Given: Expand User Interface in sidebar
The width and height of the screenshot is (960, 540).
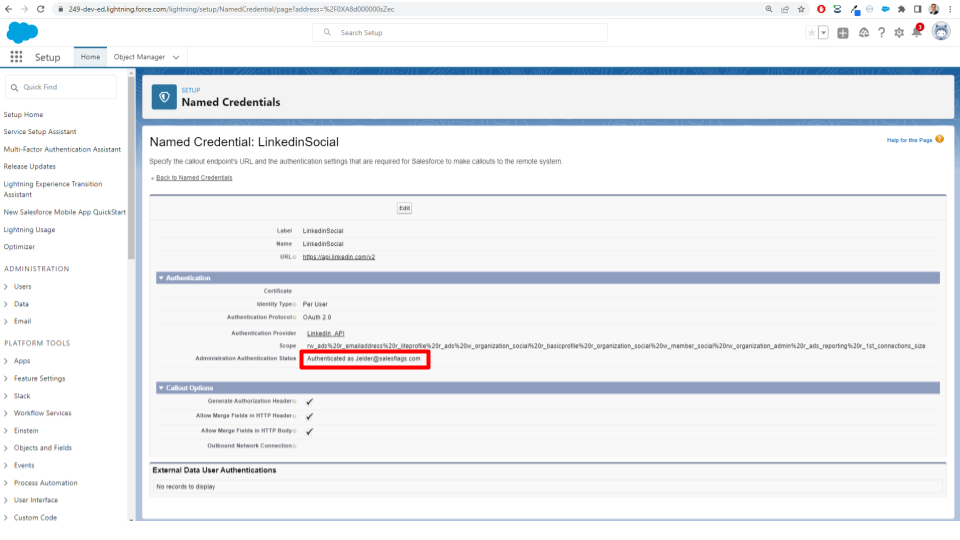Looking at the screenshot, I should pos(6,500).
